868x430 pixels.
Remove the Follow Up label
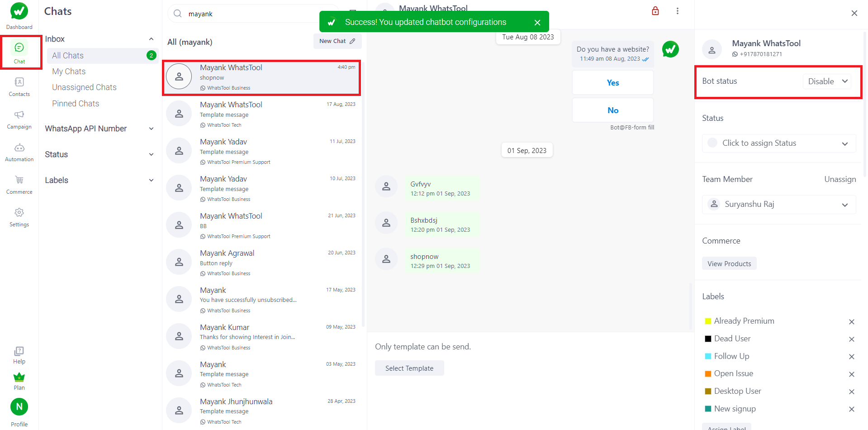point(852,357)
